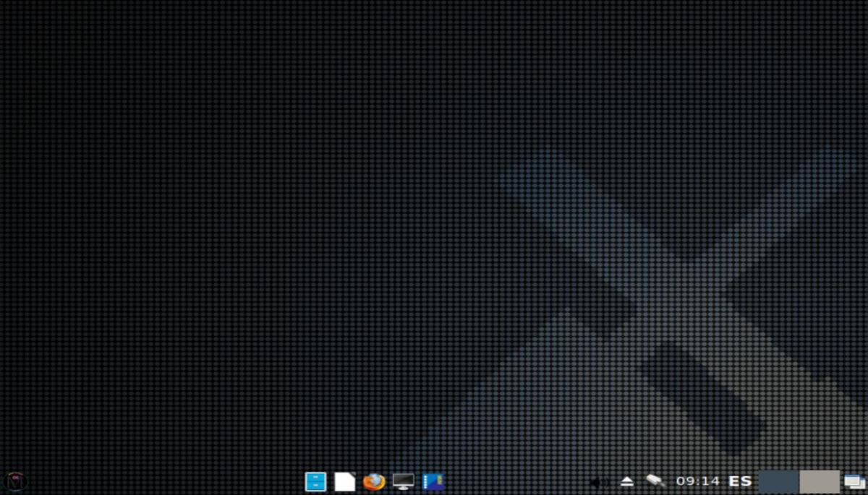This screenshot has width=868, height=495.
Task: Switch to the first dark workspace
Action: (x=778, y=481)
